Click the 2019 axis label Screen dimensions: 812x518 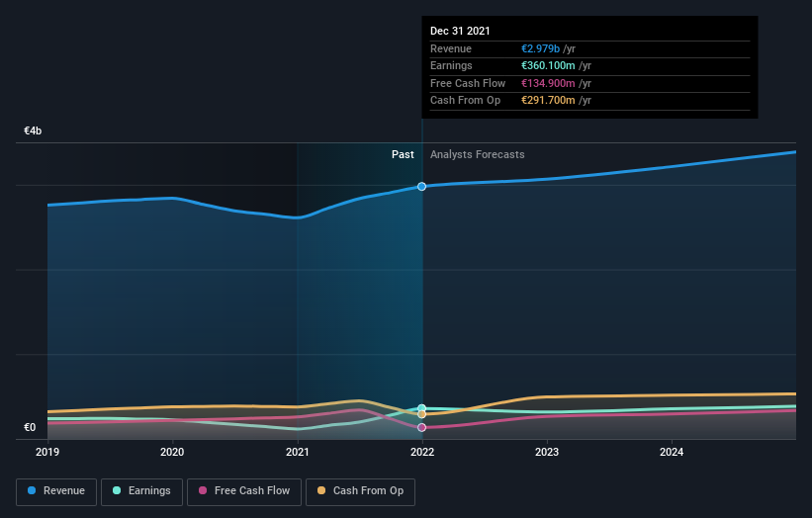click(47, 453)
